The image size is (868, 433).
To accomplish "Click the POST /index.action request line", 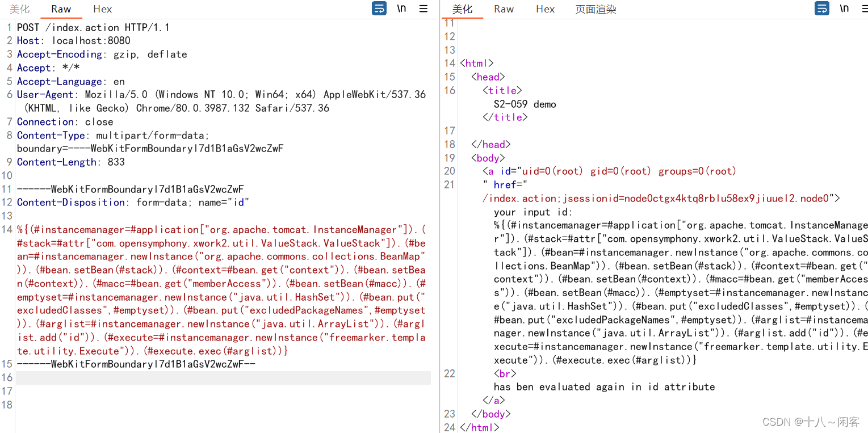I will 93,27.
